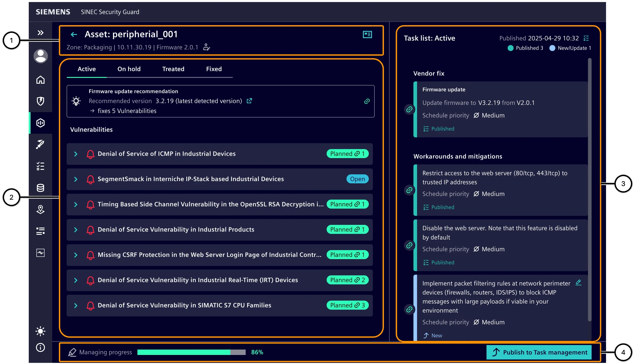Screen dimensions: 635x364
Task: Click the bell icon on SegmentSmack vulnerability
Action: 90,180
